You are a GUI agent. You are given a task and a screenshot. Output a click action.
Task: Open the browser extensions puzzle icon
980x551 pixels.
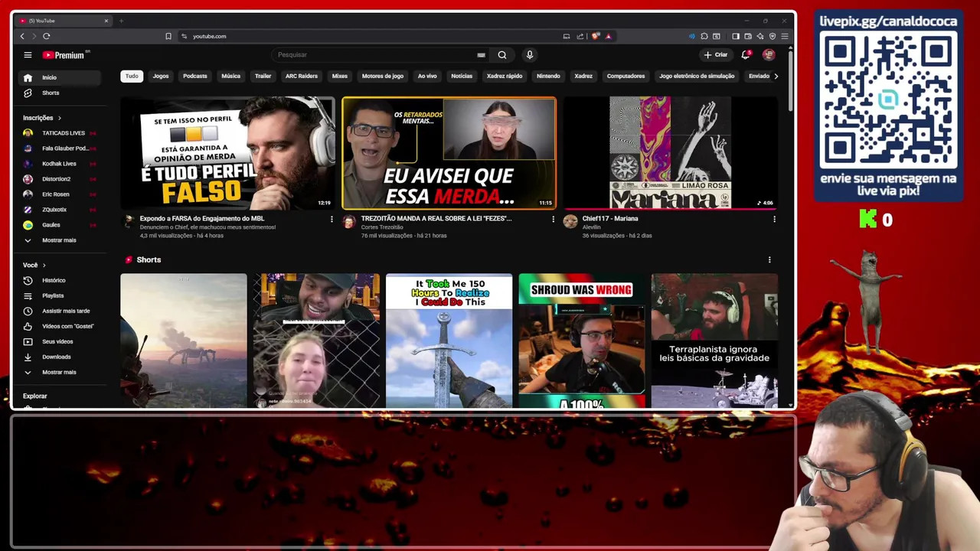coord(704,36)
